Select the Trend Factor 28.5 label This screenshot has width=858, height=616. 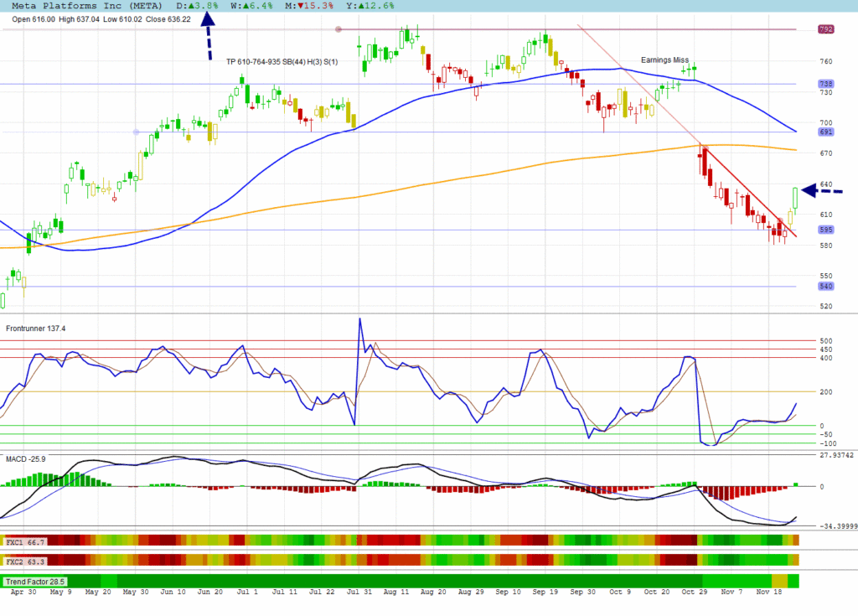[35, 581]
